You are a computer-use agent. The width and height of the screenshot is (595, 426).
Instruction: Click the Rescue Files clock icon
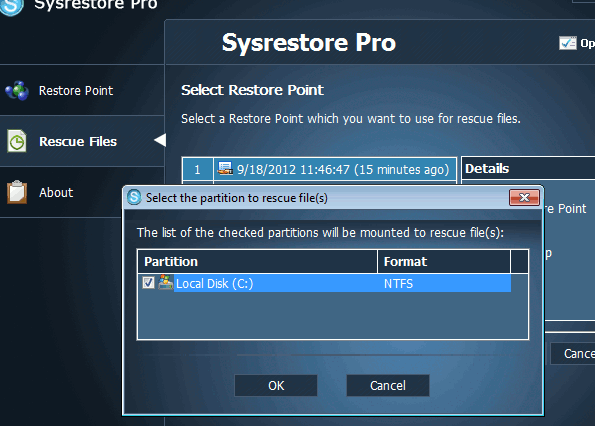click(x=17, y=141)
